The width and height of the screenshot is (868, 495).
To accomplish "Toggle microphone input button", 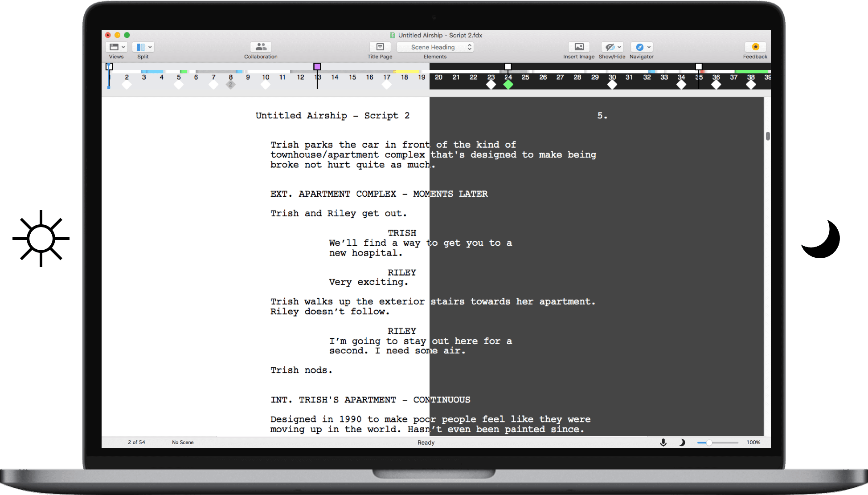I will (663, 442).
